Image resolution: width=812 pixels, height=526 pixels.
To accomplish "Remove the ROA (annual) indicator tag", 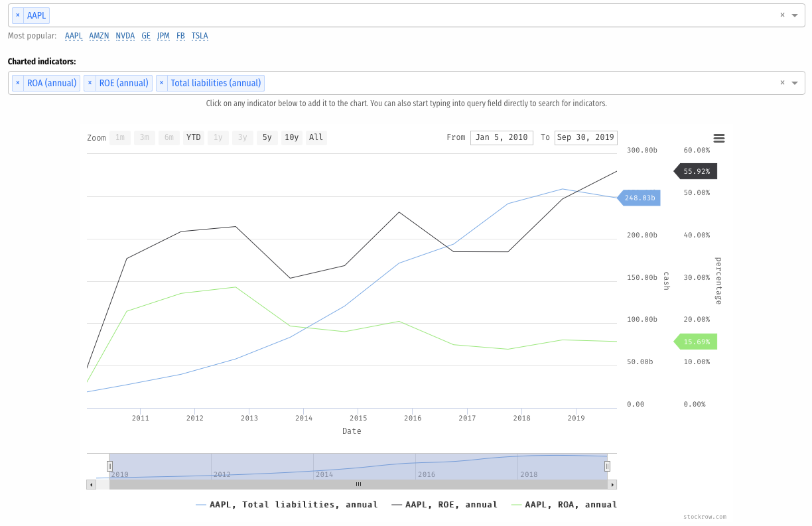I will click(x=18, y=83).
